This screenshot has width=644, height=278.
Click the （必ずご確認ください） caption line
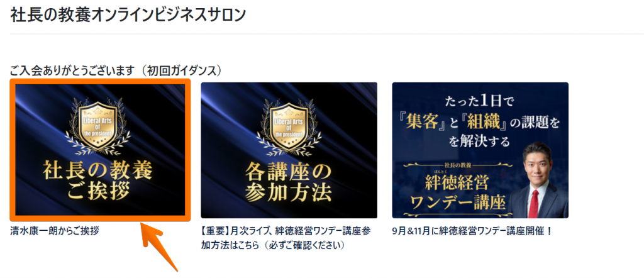point(303,245)
